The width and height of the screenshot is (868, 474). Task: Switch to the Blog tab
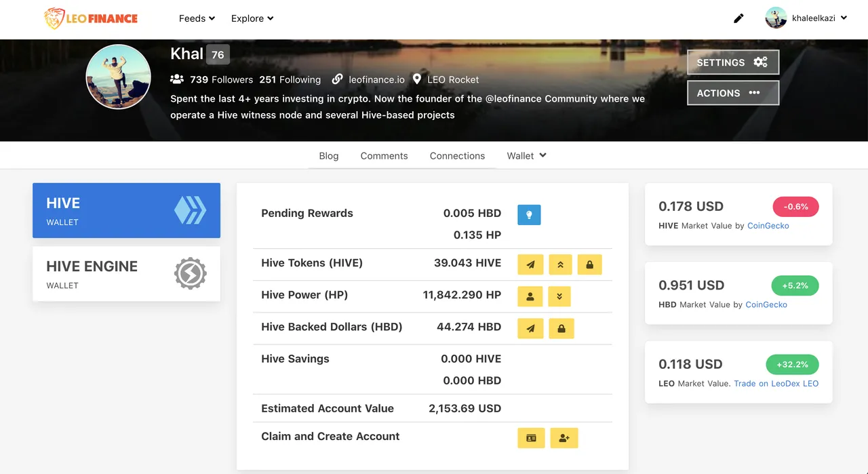329,155
